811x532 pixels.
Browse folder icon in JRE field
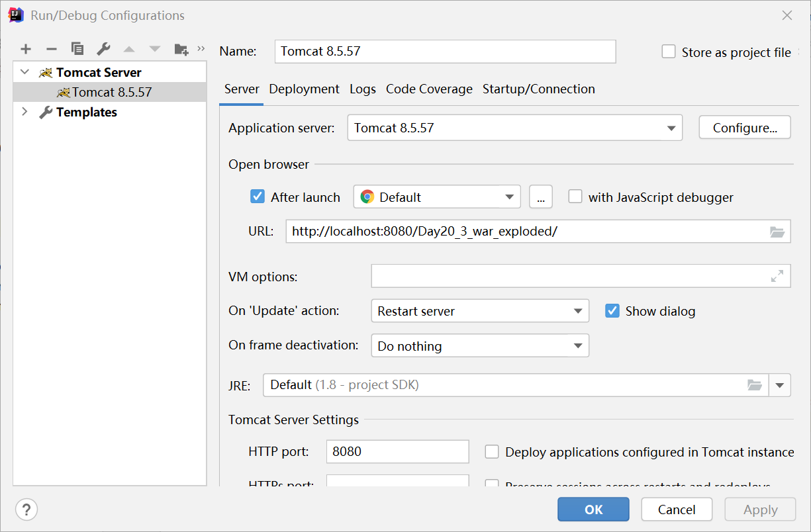(754, 385)
